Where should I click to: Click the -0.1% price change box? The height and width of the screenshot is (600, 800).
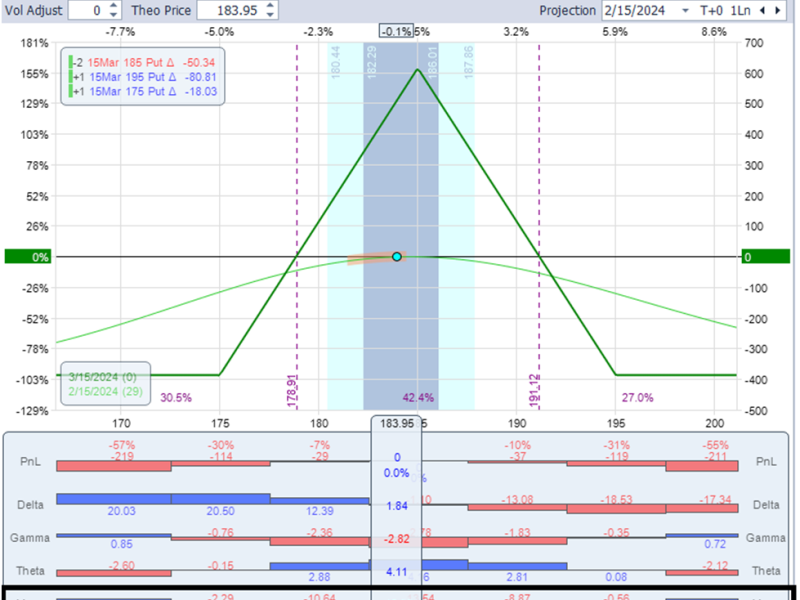(x=398, y=32)
